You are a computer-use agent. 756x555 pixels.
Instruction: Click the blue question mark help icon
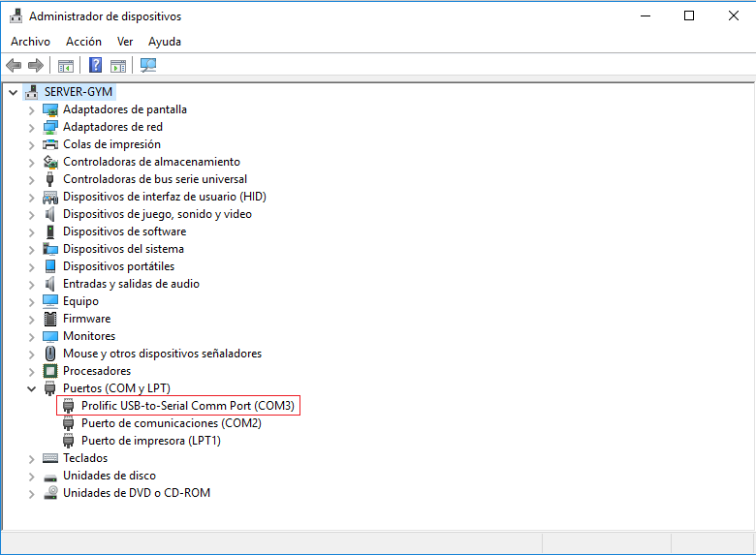[x=96, y=65]
